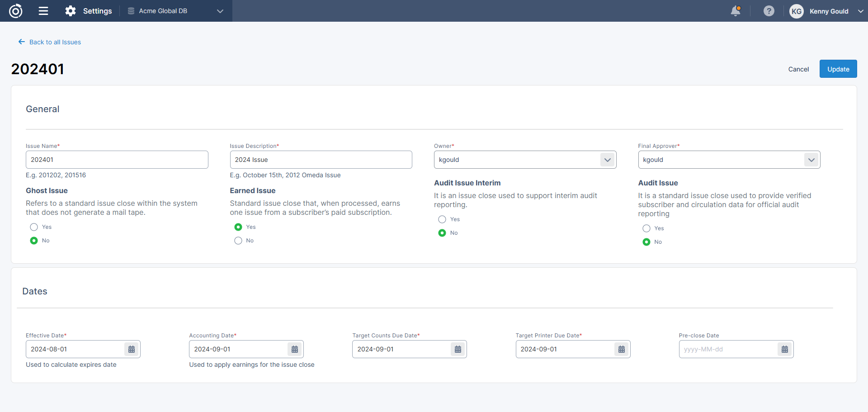The image size is (868, 412).
Task: Open the Settings menu in header
Action: (89, 11)
